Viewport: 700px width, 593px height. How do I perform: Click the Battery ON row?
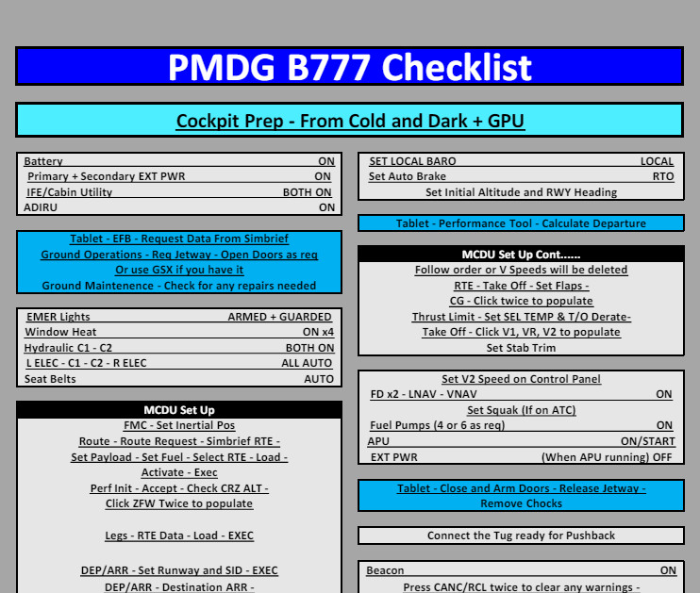coord(179,161)
